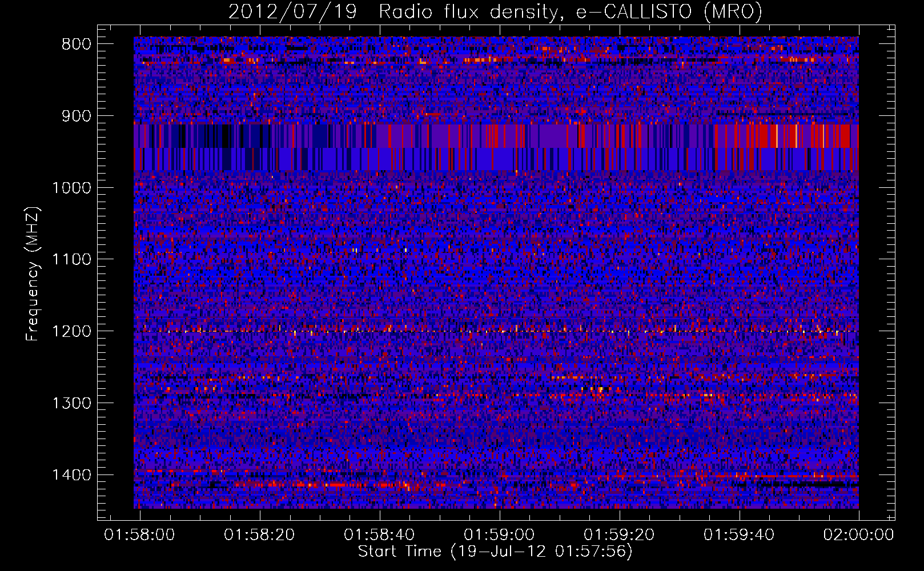The width and height of the screenshot is (924, 571).
Task: Click the 01:58:20 time tick label
Action: pyautogui.click(x=260, y=535)
